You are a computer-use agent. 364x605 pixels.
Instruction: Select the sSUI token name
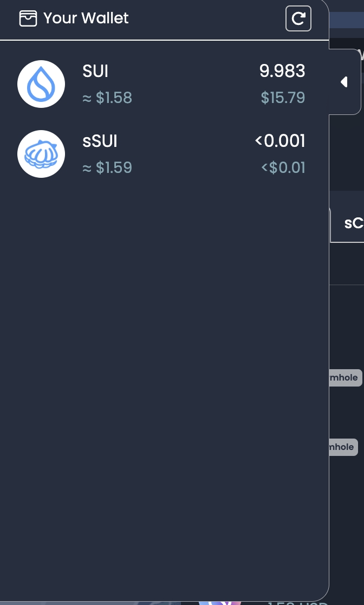coord(100,141)
